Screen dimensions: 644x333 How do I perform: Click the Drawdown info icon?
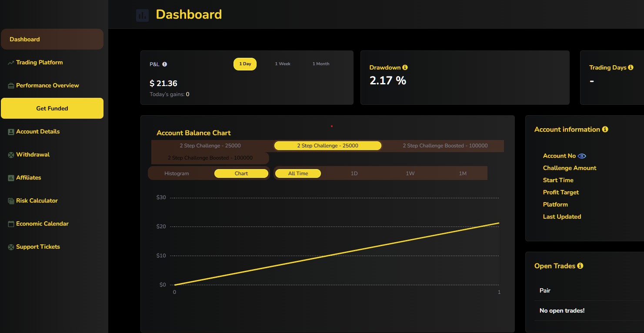coord(405,67)
